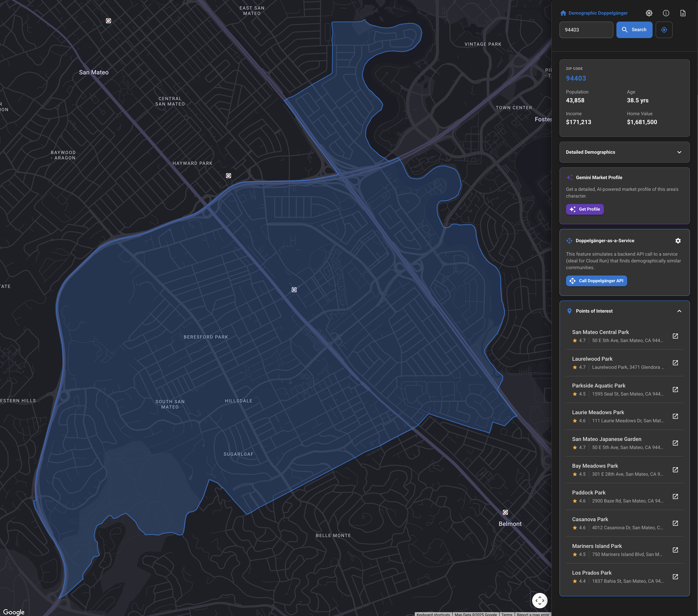Viewport: 698px width, 616px height.
Task: Click the Doppelgänger-as-a-Service settings gear
Action: pyautogui.click(x=678, y=241)
